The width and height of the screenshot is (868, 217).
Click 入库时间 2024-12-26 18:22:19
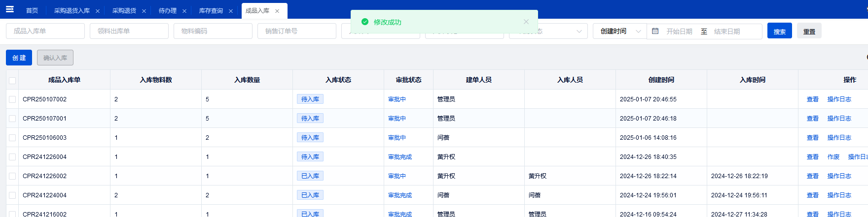[x=739, y=176]
